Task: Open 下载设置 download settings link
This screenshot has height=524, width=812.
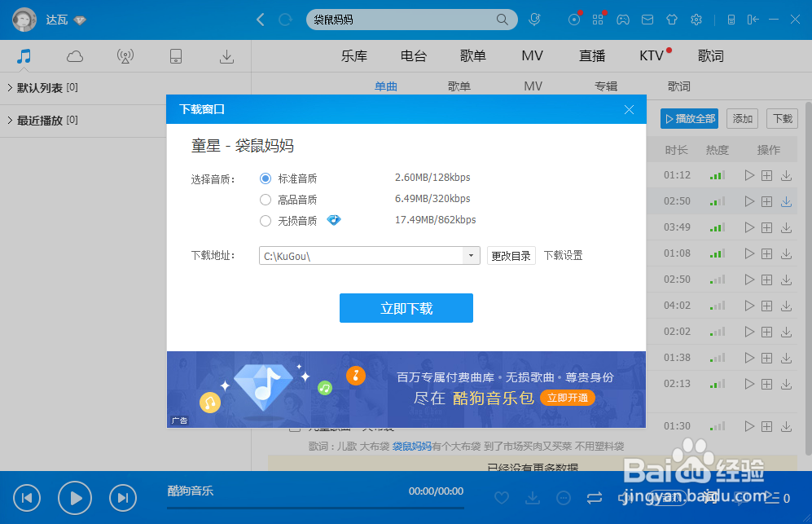Action: [564, 255]
